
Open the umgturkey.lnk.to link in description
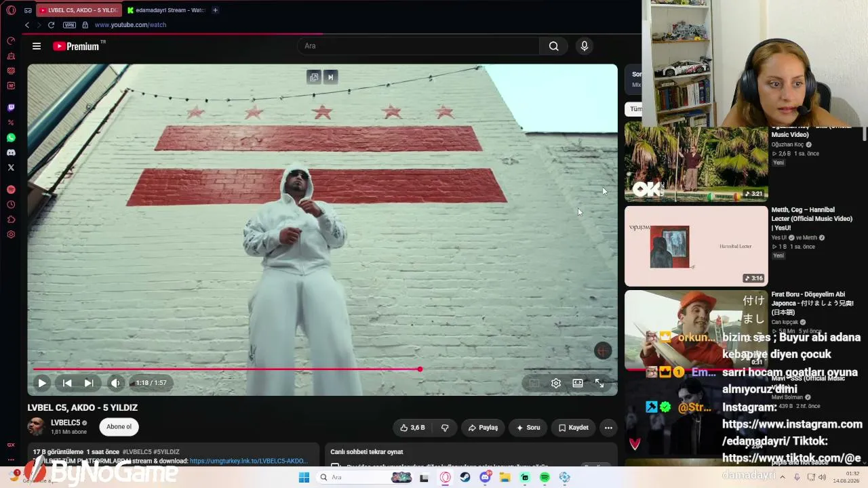click(x=248, y=461)
